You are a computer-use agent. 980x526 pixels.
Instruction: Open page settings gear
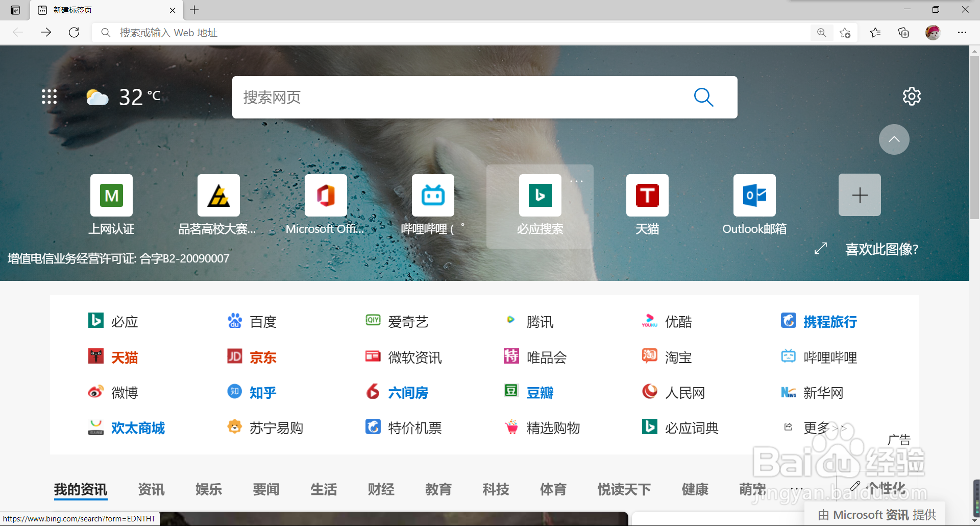coord(912,96)
